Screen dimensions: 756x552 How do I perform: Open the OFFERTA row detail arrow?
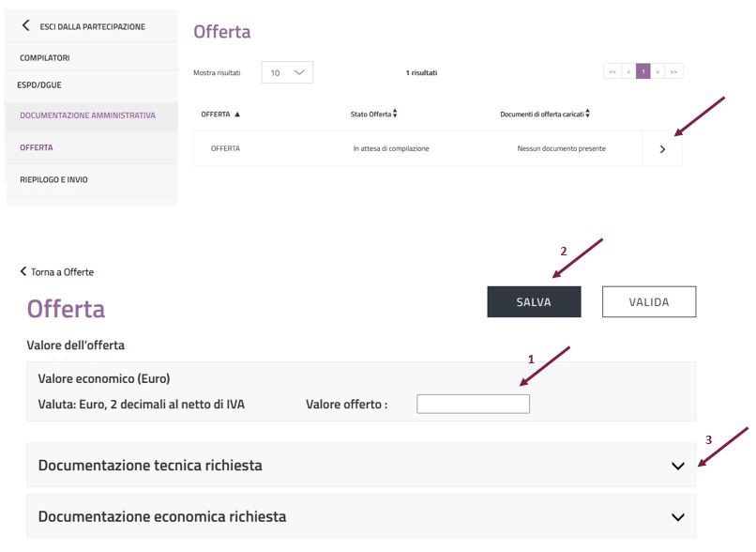coord(662,149)
